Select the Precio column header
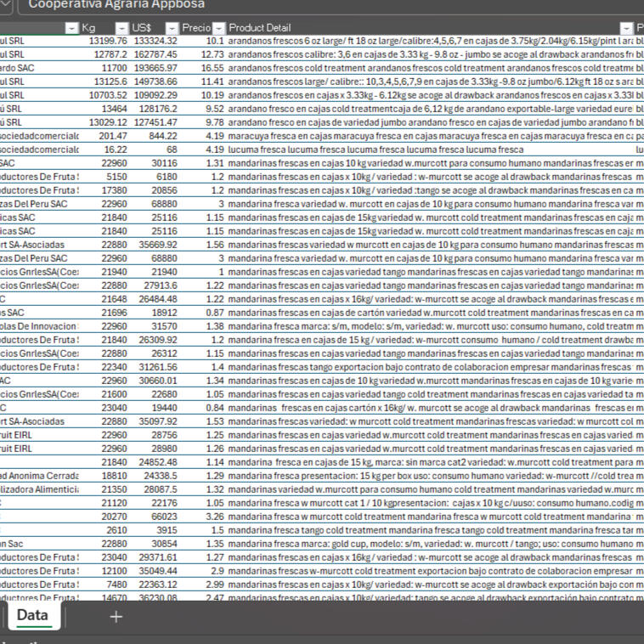 (x=203, y=28)
